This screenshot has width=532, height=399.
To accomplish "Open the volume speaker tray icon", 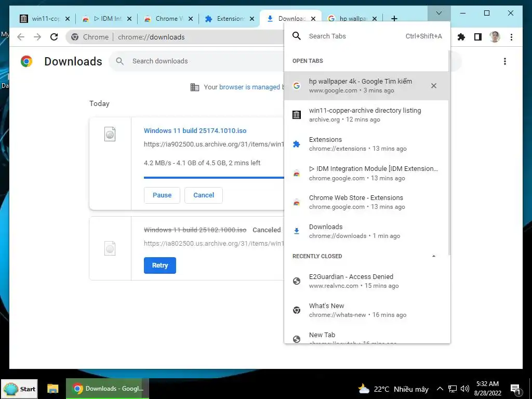I will [x=465, y=389].
